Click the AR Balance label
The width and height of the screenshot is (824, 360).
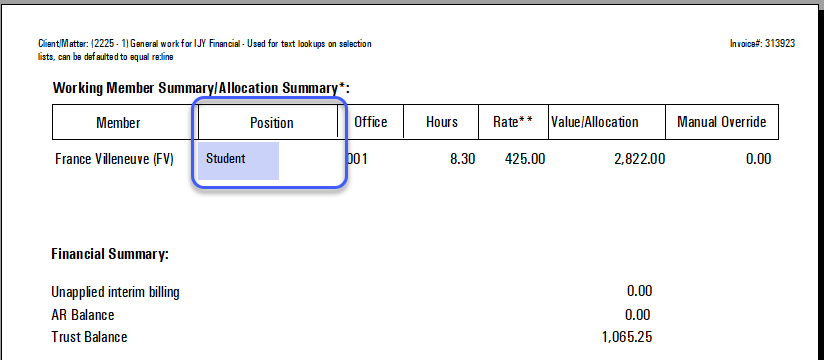83,315
